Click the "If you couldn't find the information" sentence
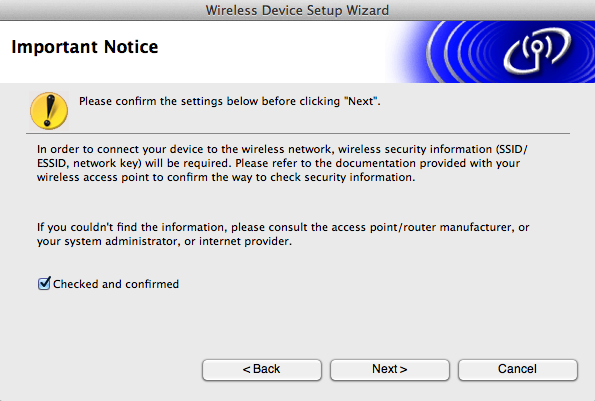595x401 pixels. tap(283, 234)
